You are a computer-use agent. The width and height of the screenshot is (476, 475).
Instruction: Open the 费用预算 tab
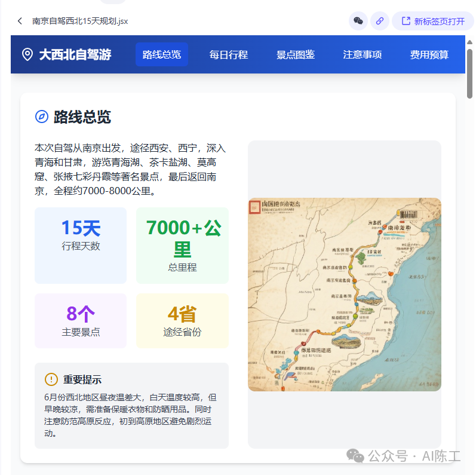[x=429, y=55]
